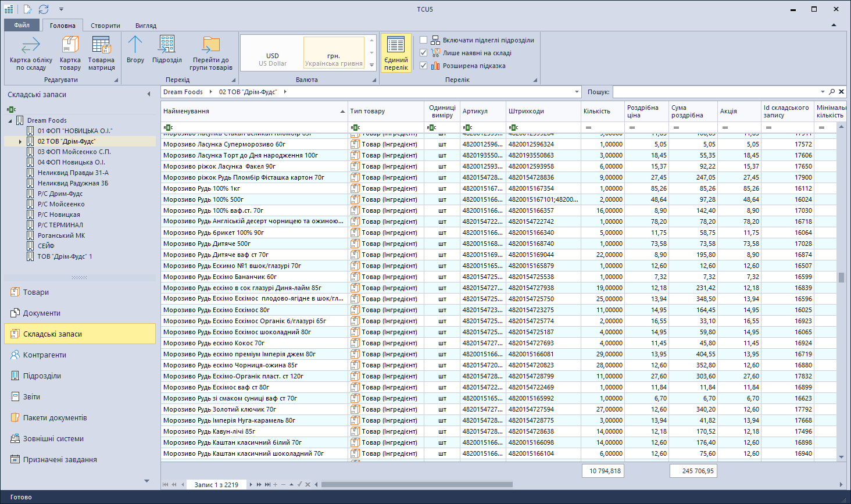Select row Морозиво Рудь Золотий ключик 70г
The width and height of the screenshot is (851, 504).
click(499, 409)
